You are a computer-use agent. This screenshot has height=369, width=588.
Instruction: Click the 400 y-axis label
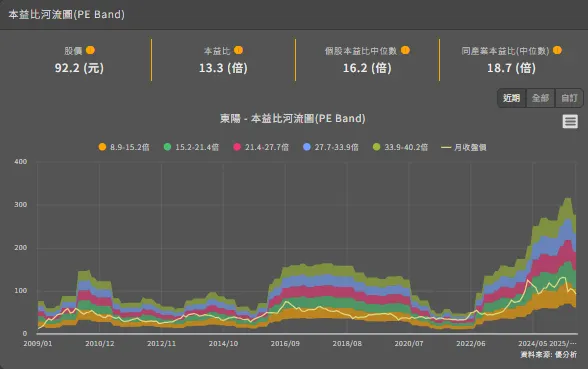tap(21, 162)
